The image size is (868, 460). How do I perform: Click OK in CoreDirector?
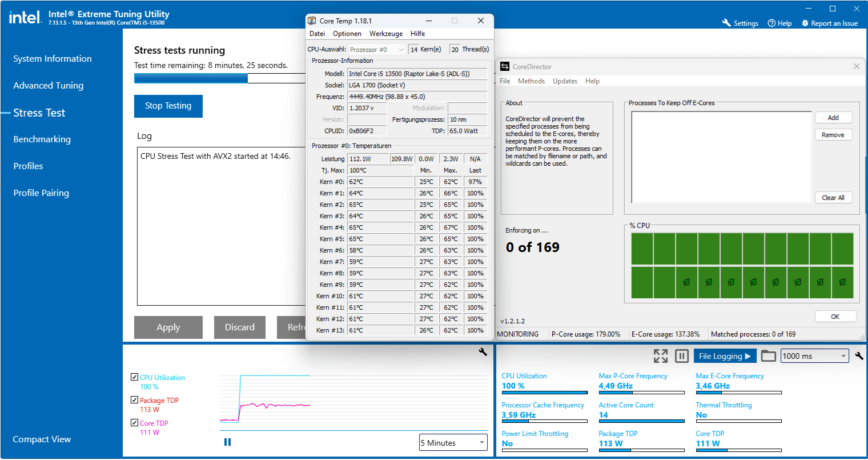tap(835, 317)
